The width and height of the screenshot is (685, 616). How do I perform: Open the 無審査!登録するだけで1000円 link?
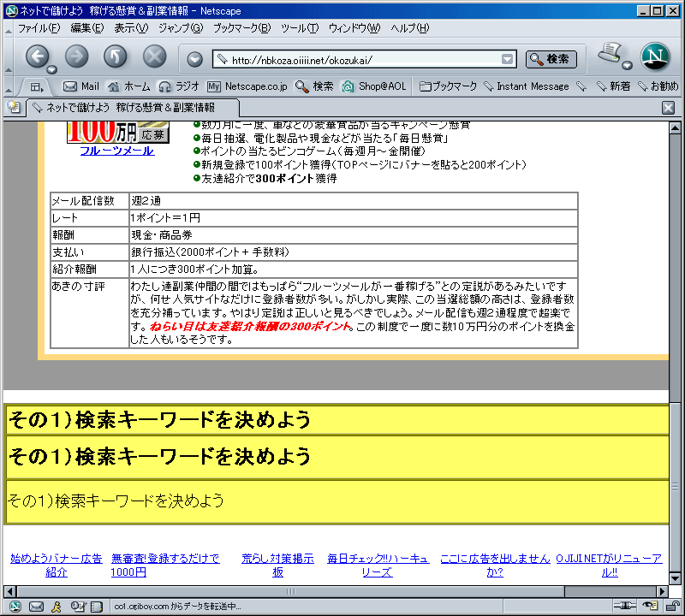[165, 565]
